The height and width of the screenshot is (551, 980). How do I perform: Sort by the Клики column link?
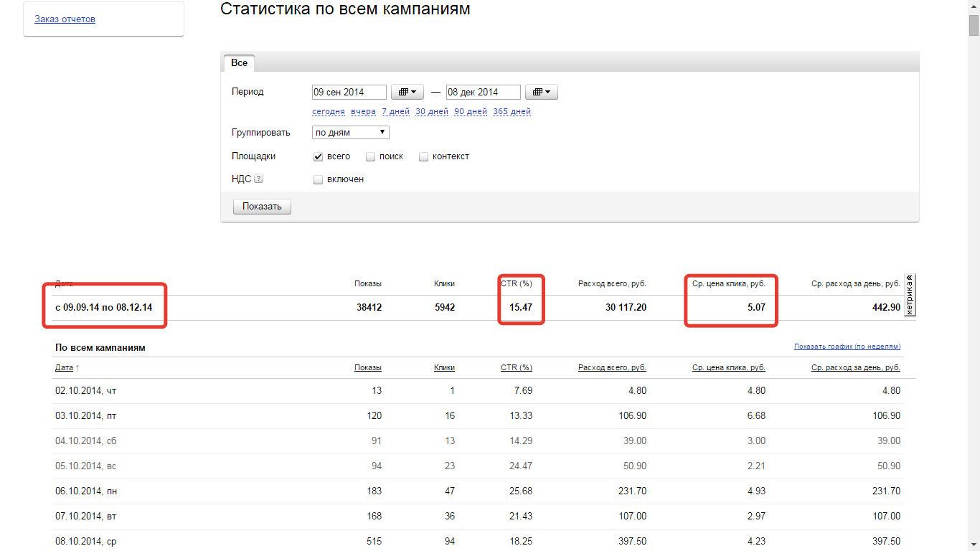(x=444, y=367)
